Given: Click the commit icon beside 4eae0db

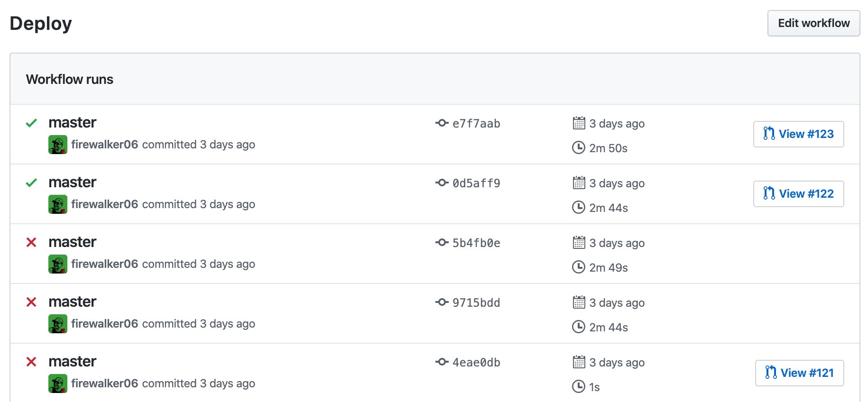Looking at the screenshot, I should (x=442, y=362).
